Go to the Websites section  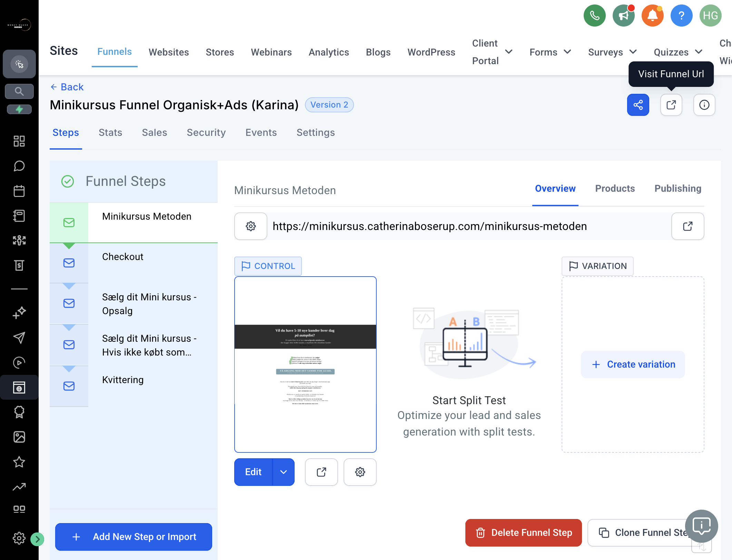click(x=169, y=52)
